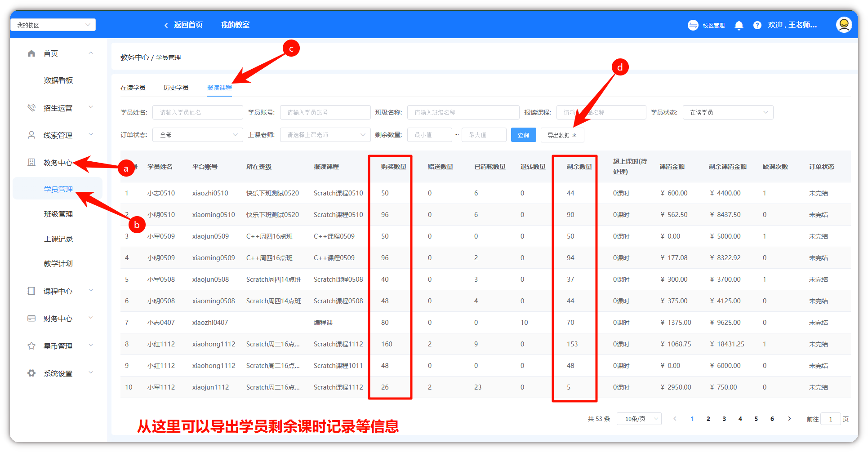The height and width of the screenshot is (452, 868).
Task: Click the 校区管理 campus management icon
Action: [x=693, y=25]
